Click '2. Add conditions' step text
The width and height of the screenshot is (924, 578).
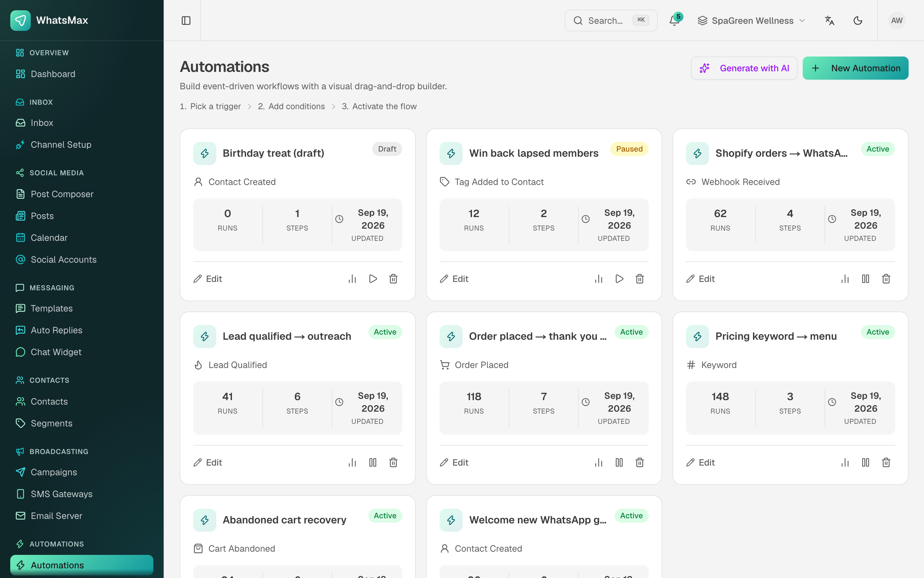[x=291, y=106]
